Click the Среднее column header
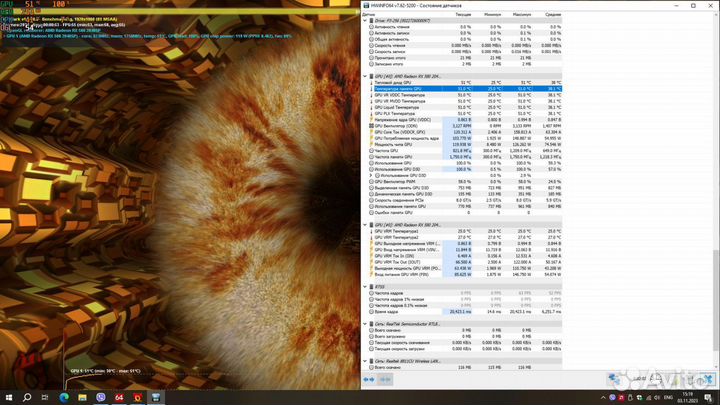The height and width of the screenshot is (405, 720). [553, 15]
